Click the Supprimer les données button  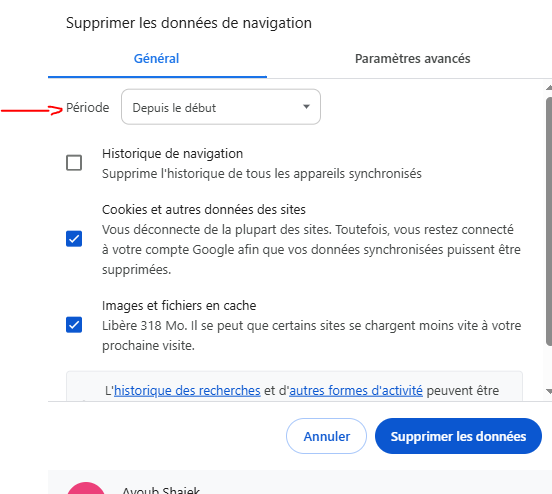coord(458,436)
